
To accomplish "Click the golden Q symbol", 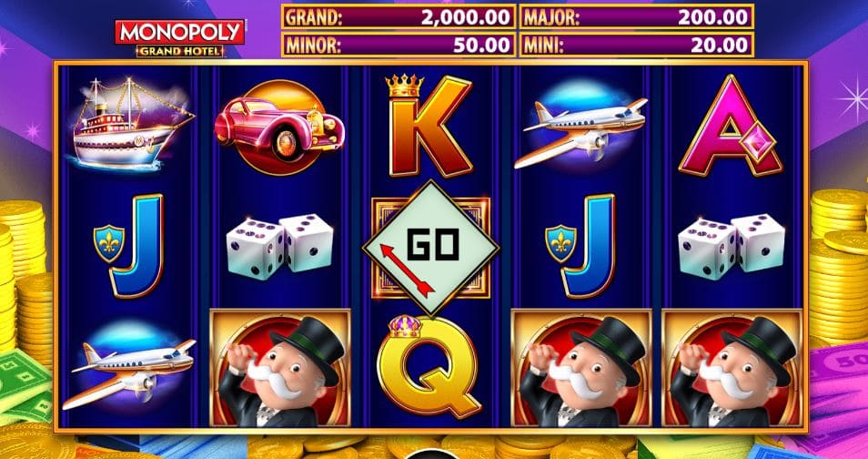I will coord(429,367).
